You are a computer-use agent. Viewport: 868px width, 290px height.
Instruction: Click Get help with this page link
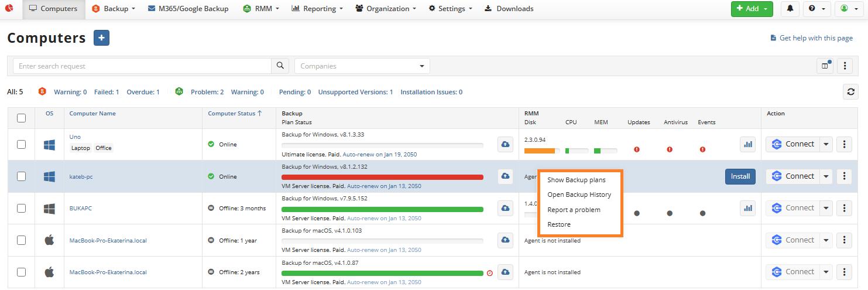pos(816,38)
